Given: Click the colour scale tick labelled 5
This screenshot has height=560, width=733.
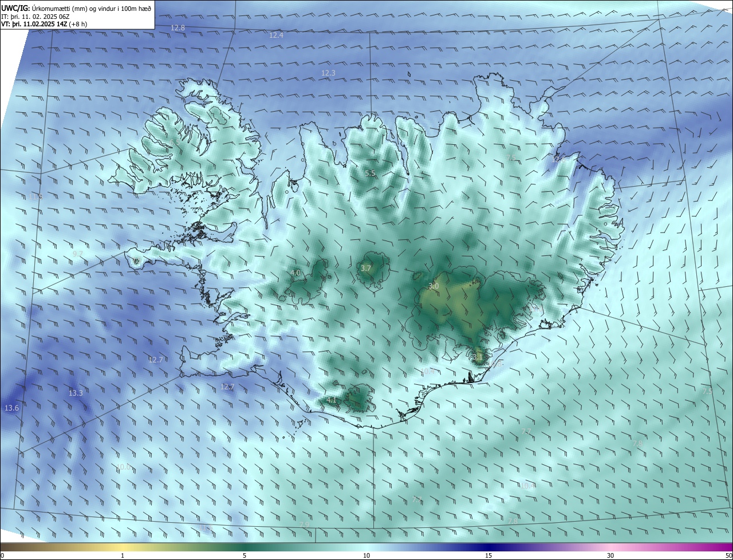Looking at the screenshot, I should tap(245, 555).
